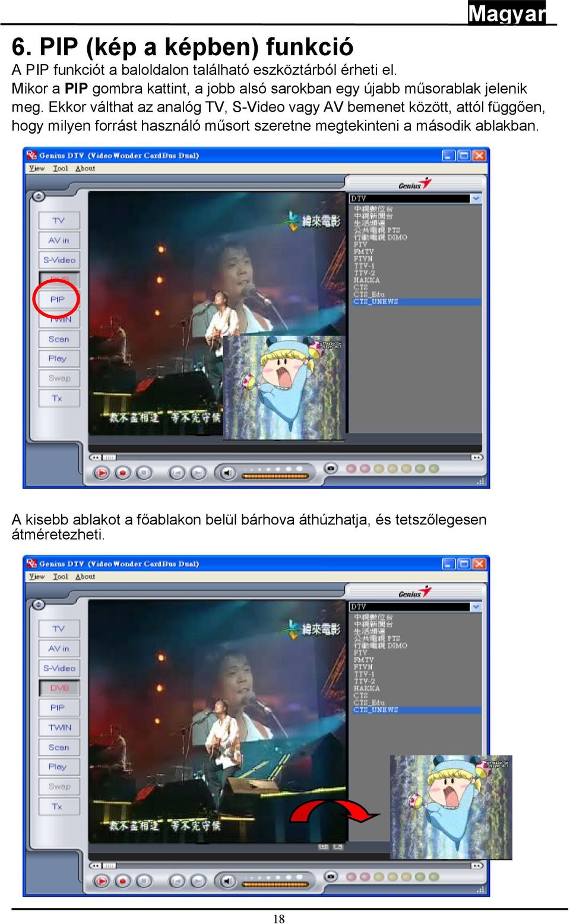570x924 pixels.
Task: Open the About menu in lower window
Action: click(85, 576)
